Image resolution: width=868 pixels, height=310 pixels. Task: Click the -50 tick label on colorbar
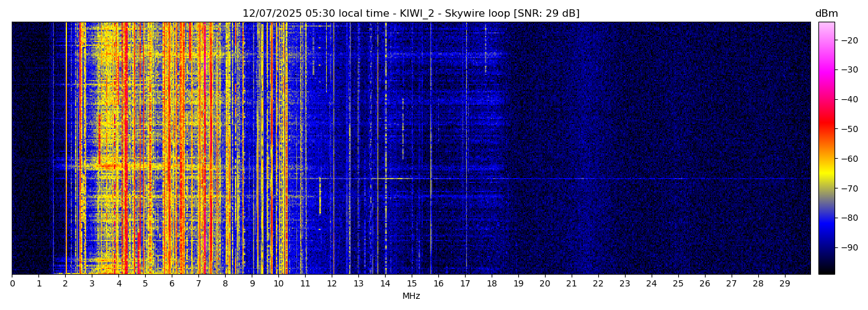tap(848, 129)
